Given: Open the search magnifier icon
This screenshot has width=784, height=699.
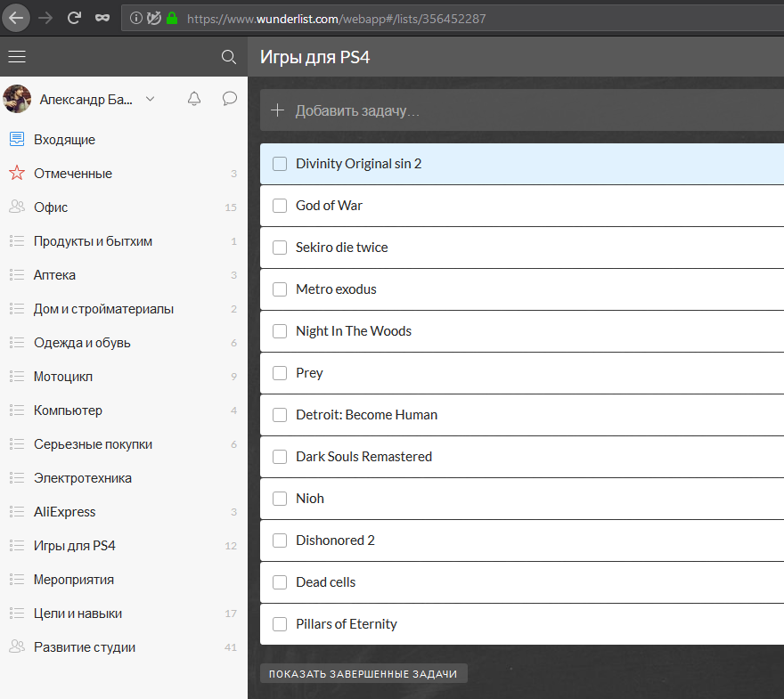Looking at the screenshot, I should click(x=229, y=57).
